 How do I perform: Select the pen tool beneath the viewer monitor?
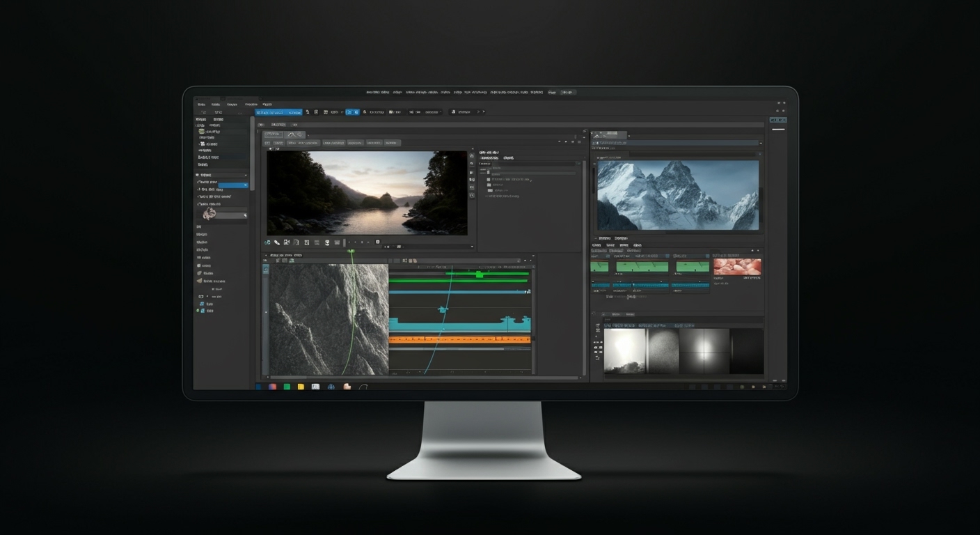click(x=276, y=242)
